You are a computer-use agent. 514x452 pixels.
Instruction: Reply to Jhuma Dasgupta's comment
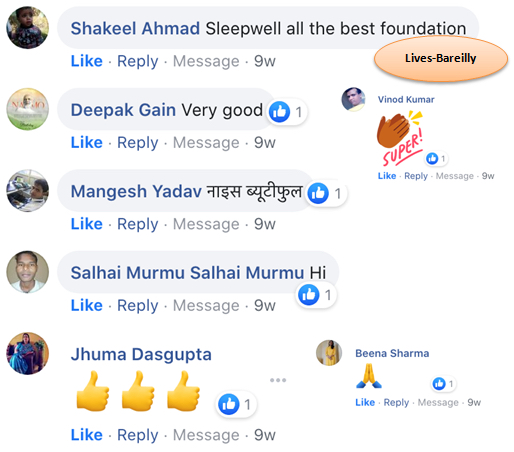[x=138, y=435]
